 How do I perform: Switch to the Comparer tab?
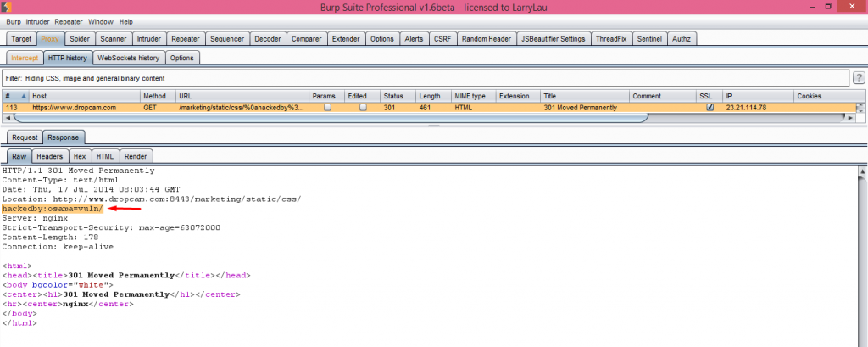click(x=307, y=39)
